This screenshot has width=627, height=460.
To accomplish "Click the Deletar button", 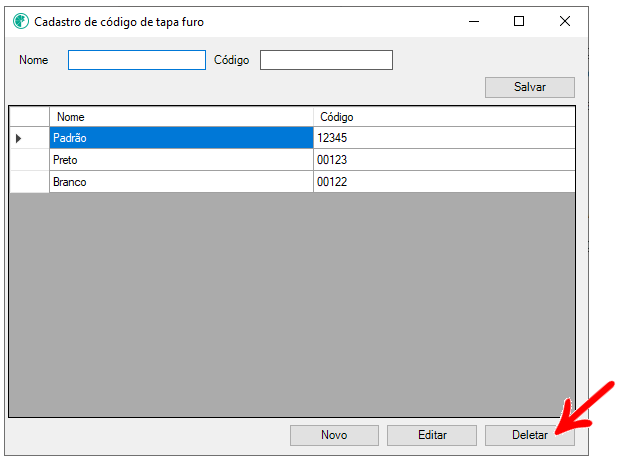I will click(x=530, y=435).
